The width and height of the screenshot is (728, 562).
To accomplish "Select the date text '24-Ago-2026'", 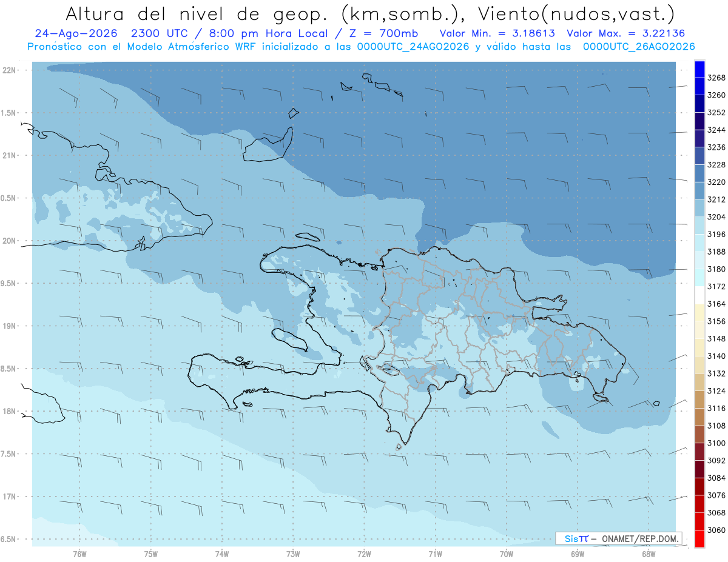I will (x=76, y=33).
